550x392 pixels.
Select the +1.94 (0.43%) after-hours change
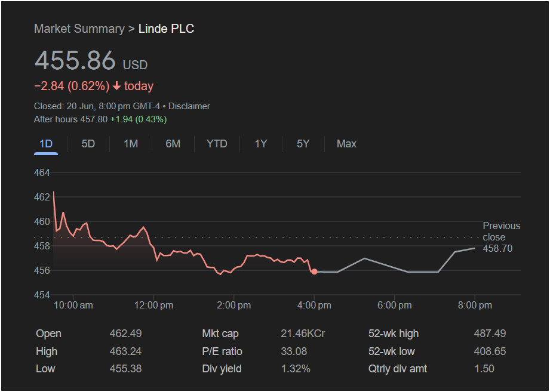[139, 119]
